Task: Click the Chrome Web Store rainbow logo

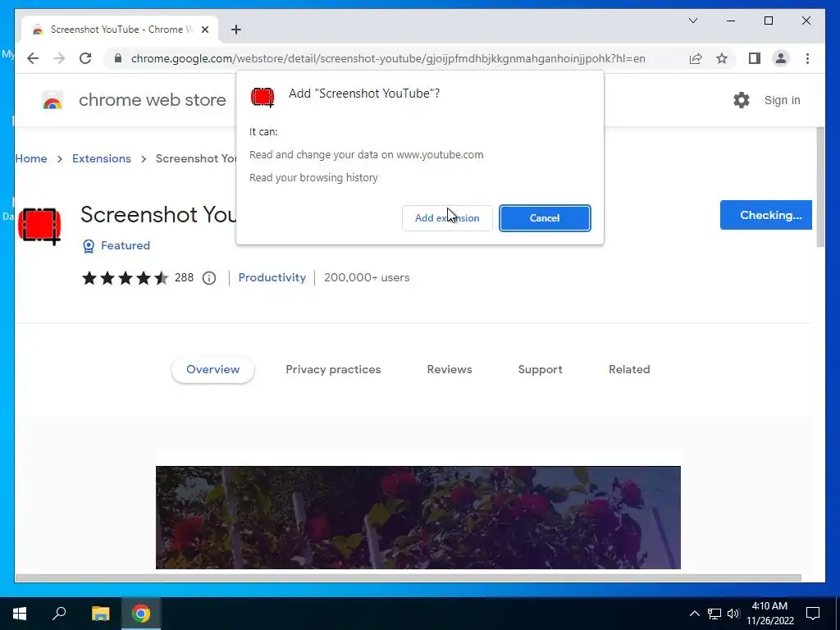Action: [52, 100]
